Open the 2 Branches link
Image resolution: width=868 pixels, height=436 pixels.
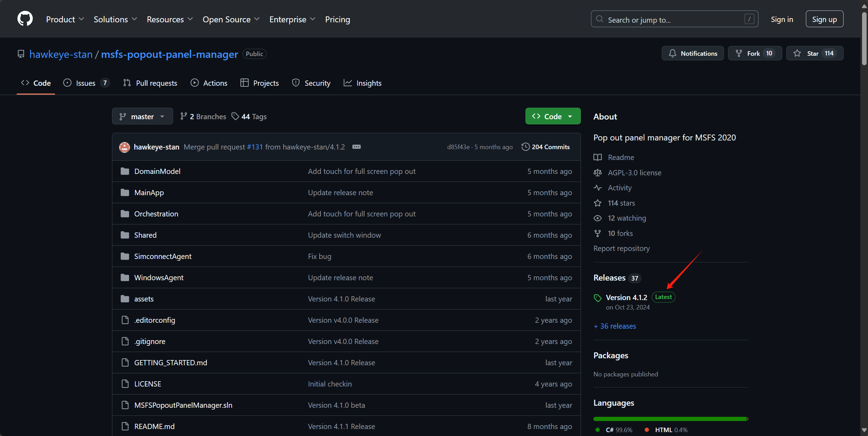pos(203,116)
